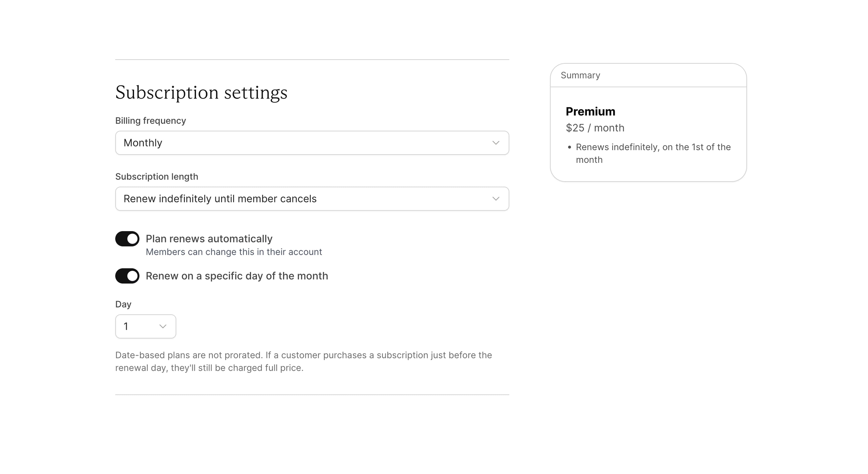Click the "Subscription length" field label
The width and height of the screenshot is (868, 474).
(156, 177)
